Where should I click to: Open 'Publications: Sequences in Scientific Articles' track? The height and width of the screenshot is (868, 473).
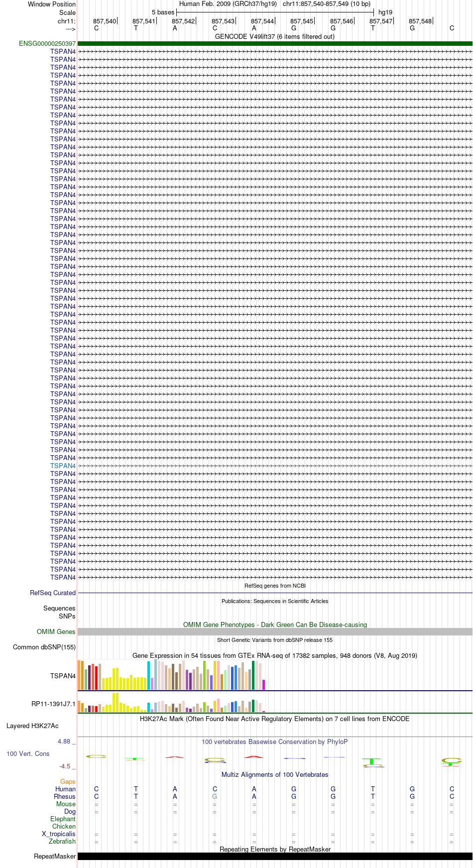point(275,601)
